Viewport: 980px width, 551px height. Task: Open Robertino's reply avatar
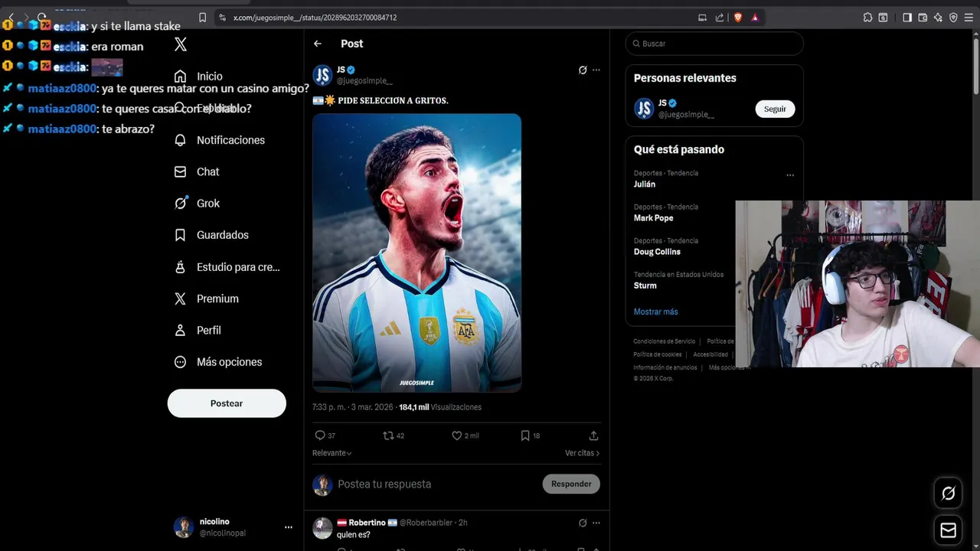pos(322,528)
